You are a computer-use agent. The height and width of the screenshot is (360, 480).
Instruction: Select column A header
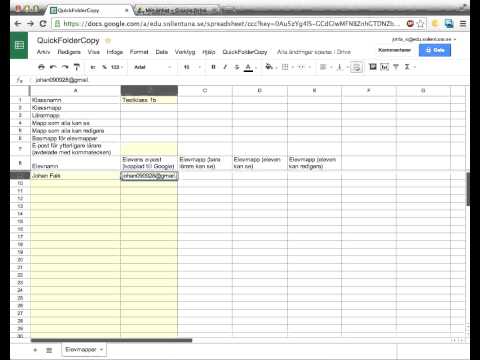76,90
